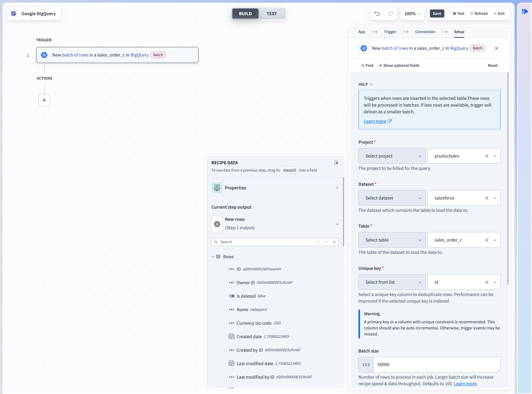The image size is (532, 394).
Task: Open the id unique key dropdown
Action: 495,282
